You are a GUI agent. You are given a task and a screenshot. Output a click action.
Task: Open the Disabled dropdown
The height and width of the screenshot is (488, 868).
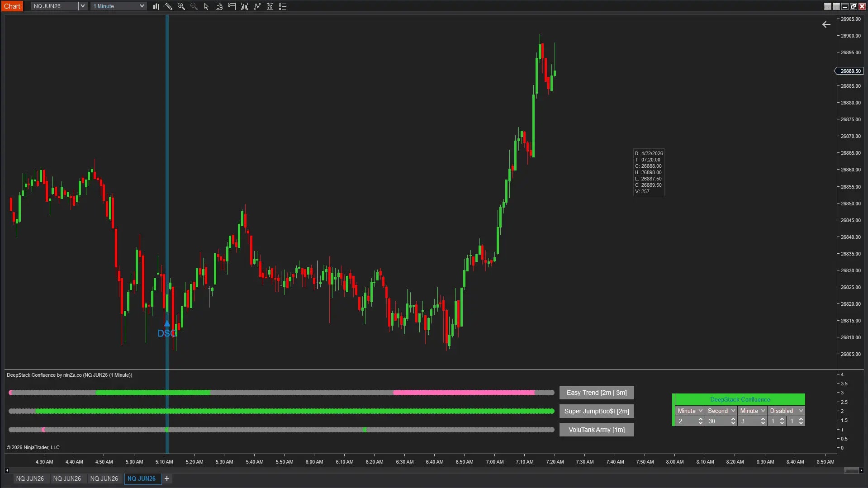(786, 411)
